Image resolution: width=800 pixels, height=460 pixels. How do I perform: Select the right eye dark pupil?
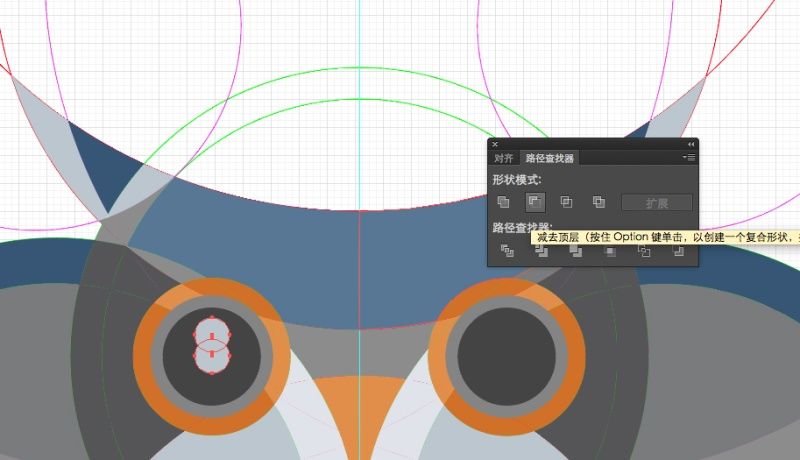click(x=506, y=356)
